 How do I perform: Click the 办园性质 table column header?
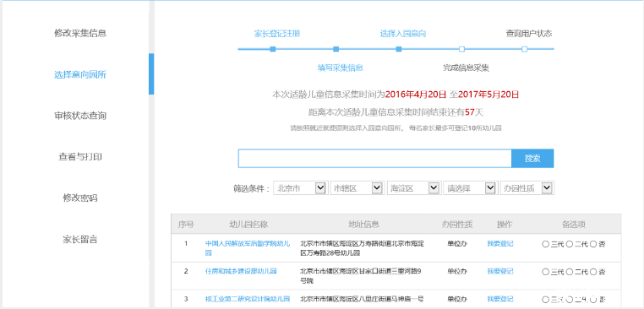[457, 225]
